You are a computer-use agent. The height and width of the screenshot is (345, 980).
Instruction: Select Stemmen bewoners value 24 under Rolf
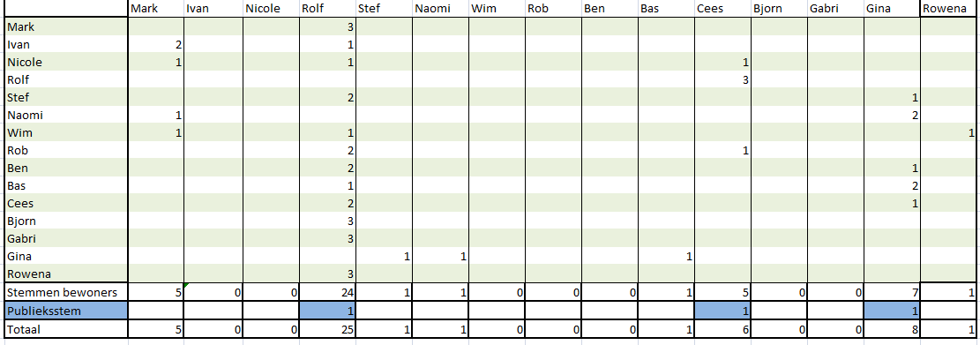pos(327,292)
